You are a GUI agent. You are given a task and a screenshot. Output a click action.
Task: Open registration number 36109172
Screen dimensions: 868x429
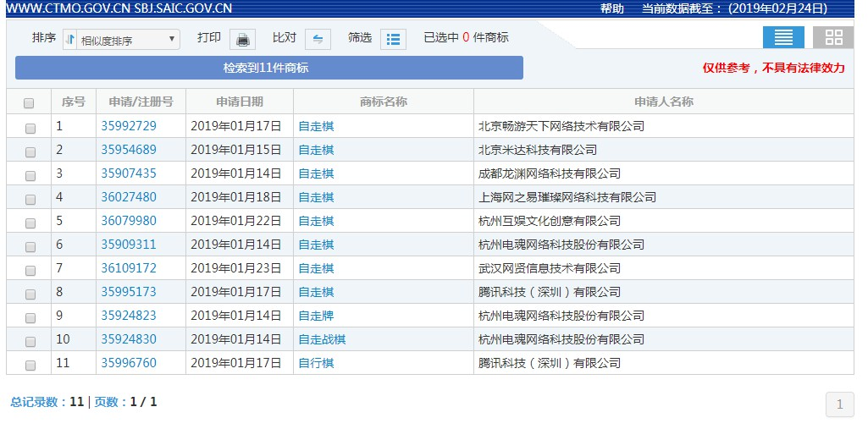click(129, 268)
